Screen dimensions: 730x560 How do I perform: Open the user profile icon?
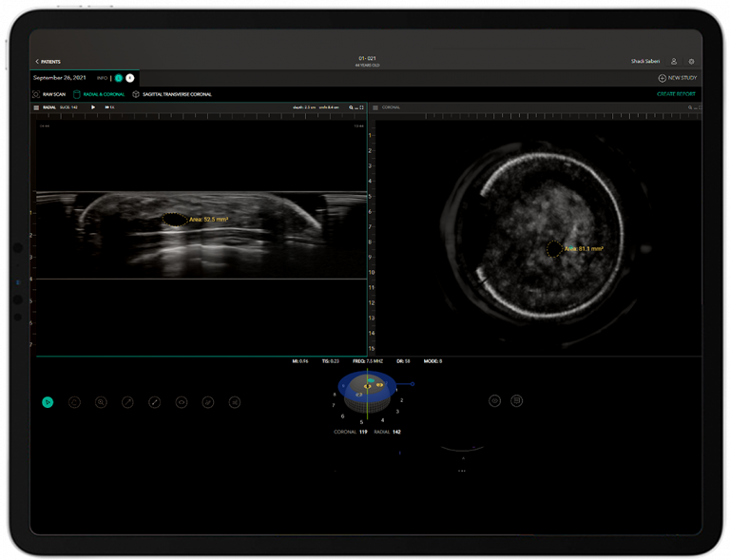[x=674, y=62]
